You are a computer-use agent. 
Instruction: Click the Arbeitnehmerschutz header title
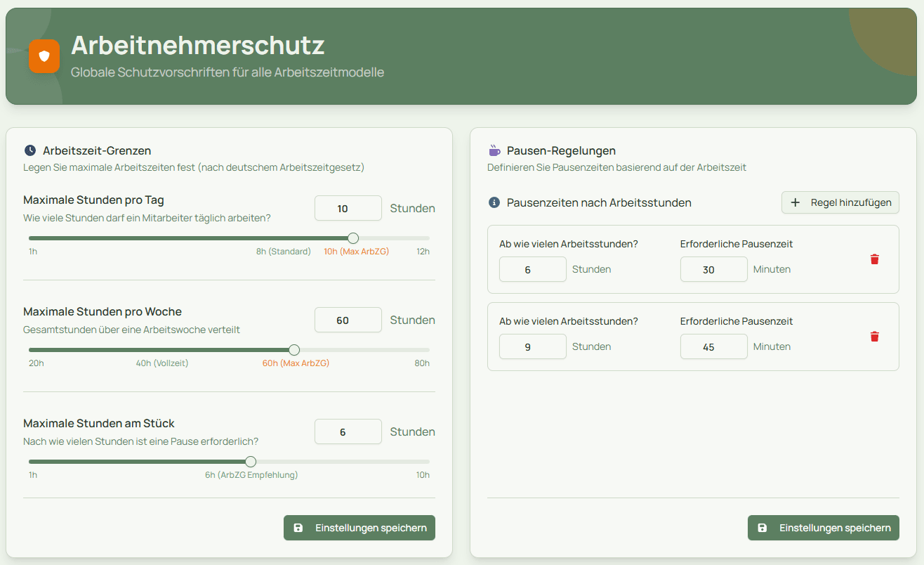(197, 46)
